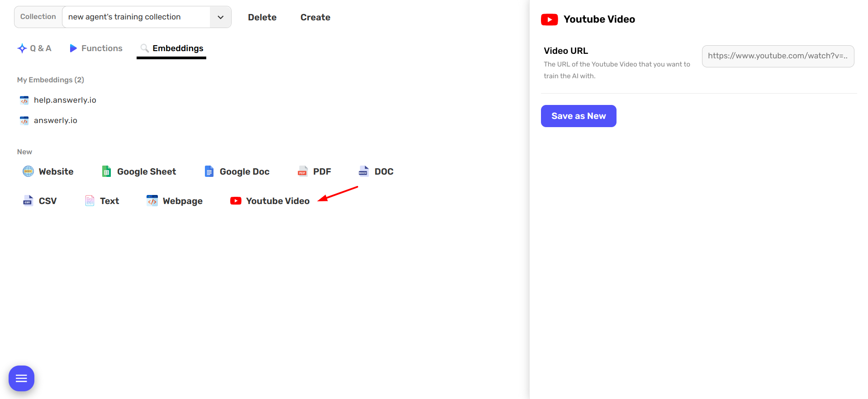Focus the Video URL input field
Image resolution: width=868 pixels, height=399 pixels.
click(x=778, y=56)
